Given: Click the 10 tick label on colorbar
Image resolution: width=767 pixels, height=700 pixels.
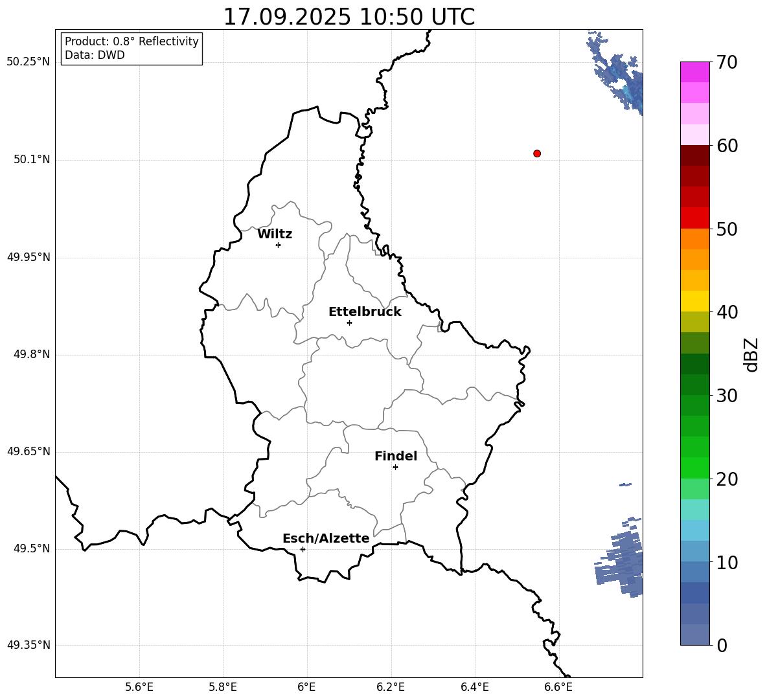Looking at the screenshot, I should [727, 562].
